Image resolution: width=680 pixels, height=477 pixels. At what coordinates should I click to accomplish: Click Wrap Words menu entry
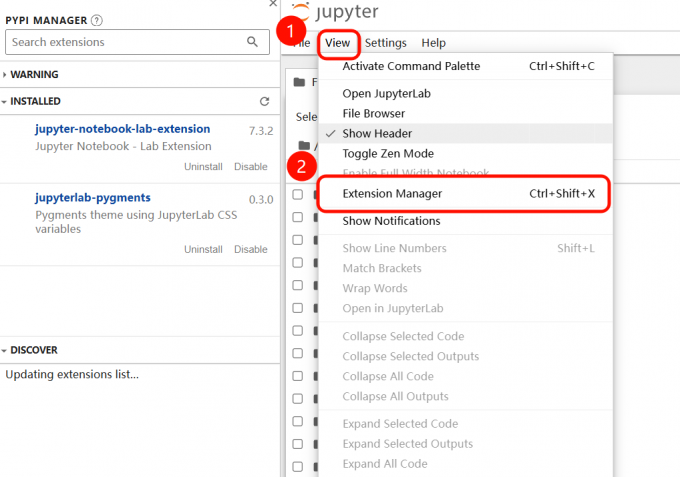tap(466, 288)
